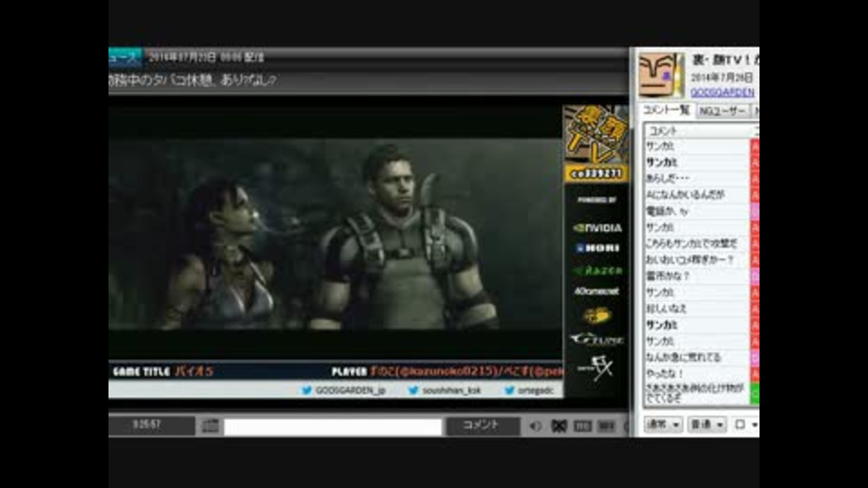Viewport: 868px width, 488px height.
Task: Open comment command settings icon beside input
Action: pyautogui.click(x=211, y=426)
